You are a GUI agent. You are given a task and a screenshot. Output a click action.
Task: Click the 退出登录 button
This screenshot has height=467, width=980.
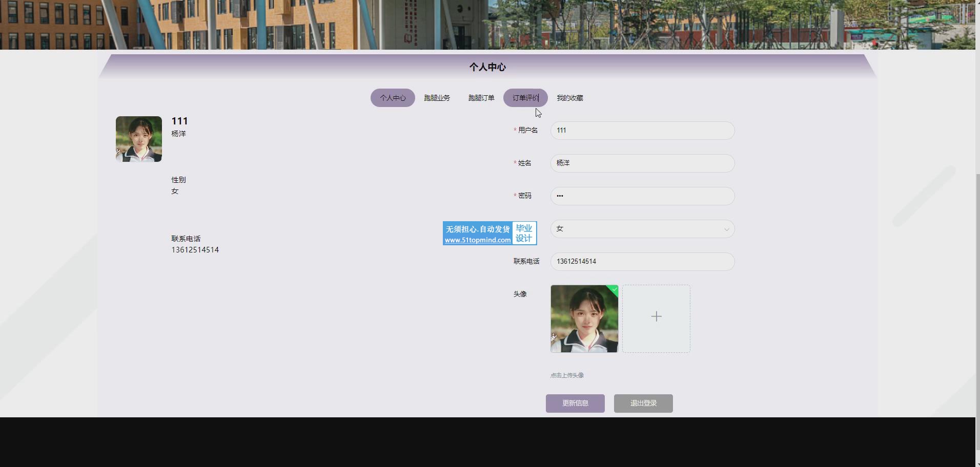[643, 404]
